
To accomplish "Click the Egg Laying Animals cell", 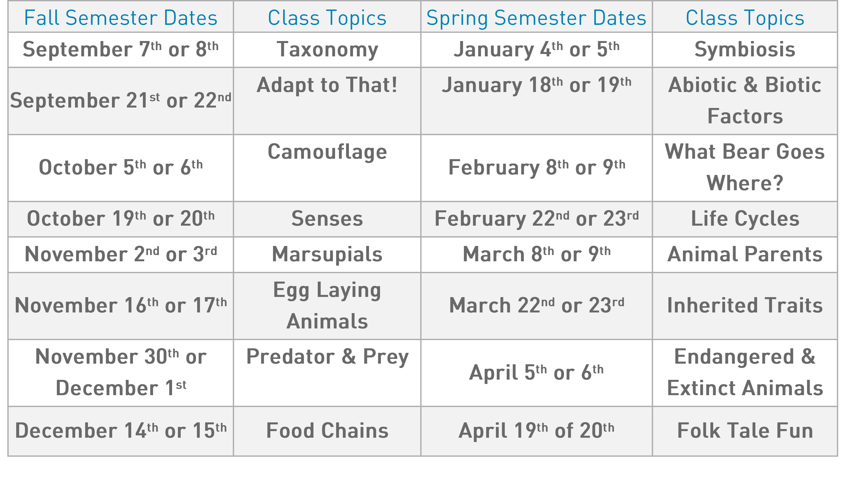I will 327,306.
